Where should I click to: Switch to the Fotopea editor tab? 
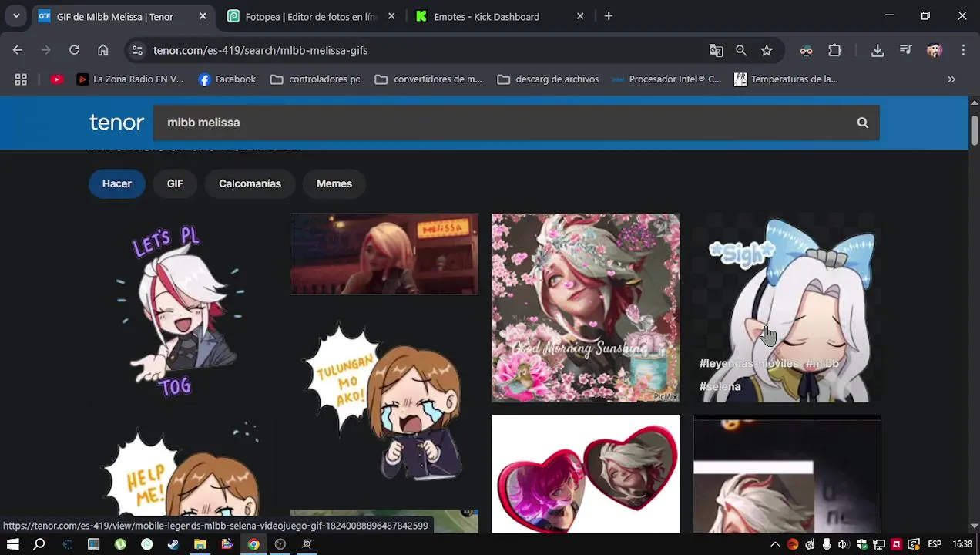(310, 16)
